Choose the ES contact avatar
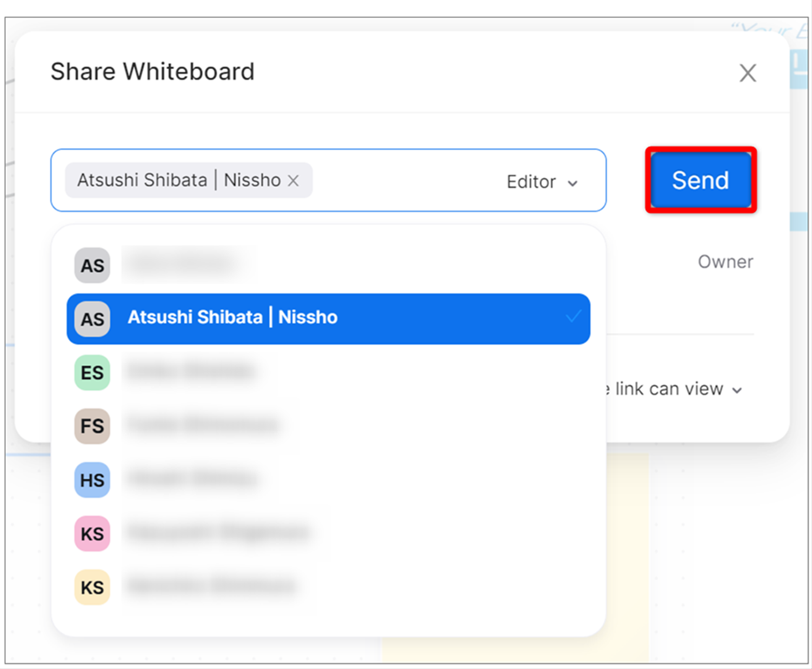This screenshot has height=669, width=812. pyautogui.click(x=92, y=373)
